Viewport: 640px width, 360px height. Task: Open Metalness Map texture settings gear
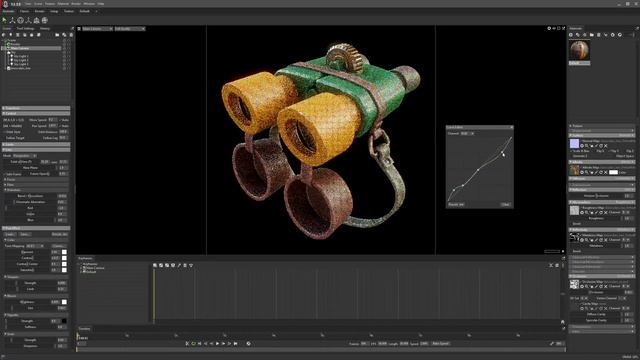pyautogui.click(x=582, y=240)
